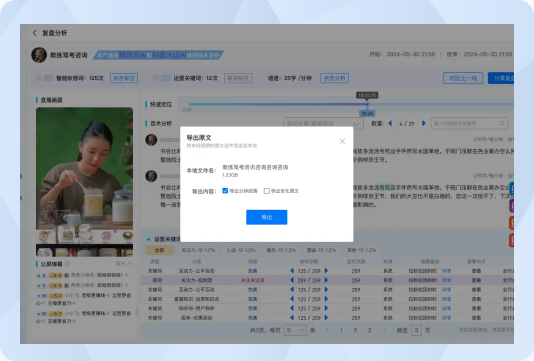Select the 全部 filter tab

(159, 250)
